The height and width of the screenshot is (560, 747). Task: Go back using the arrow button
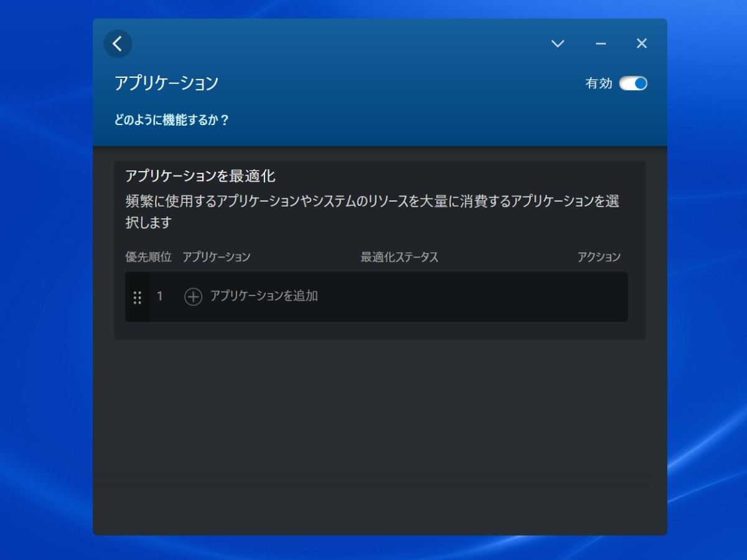tap(118, 44)
